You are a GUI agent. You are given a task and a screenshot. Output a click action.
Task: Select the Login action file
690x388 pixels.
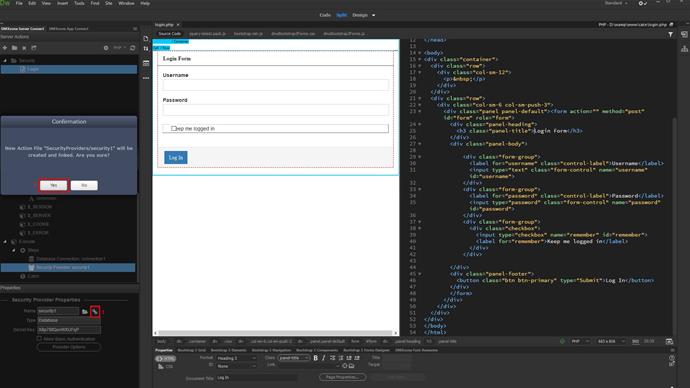coord(69,69)
